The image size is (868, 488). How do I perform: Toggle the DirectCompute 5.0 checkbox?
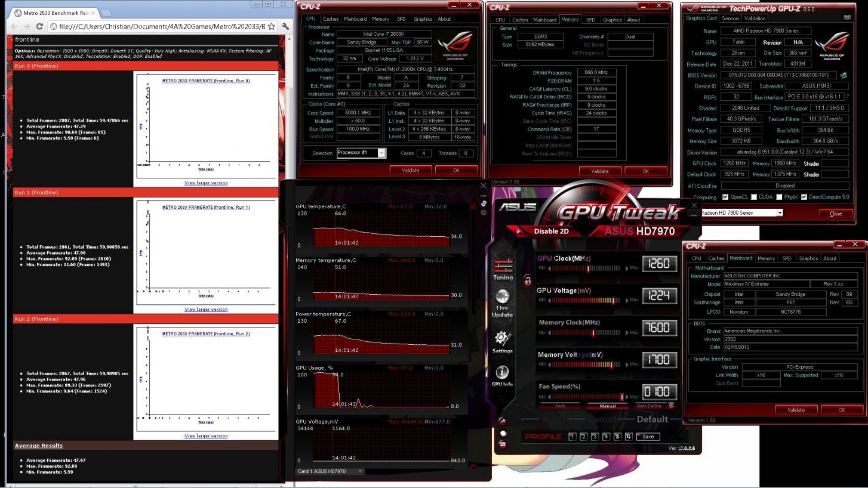coord(804,197)
